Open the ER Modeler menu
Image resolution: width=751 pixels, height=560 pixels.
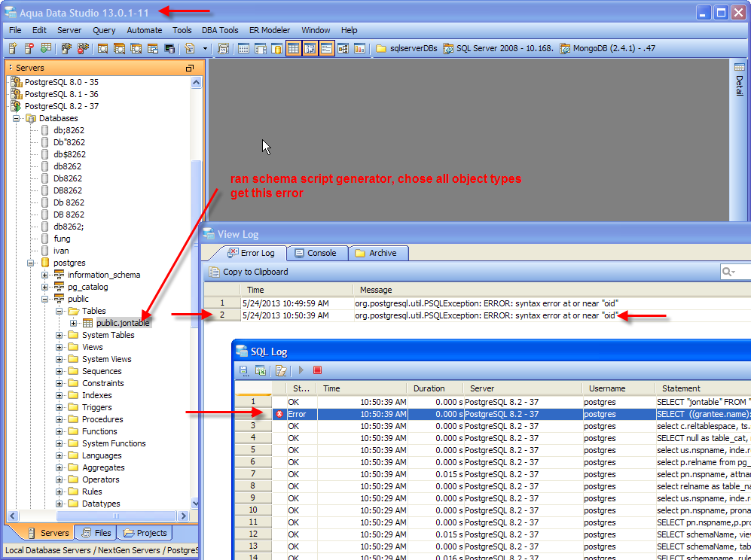pyautogui.click(x=270, y=30)
